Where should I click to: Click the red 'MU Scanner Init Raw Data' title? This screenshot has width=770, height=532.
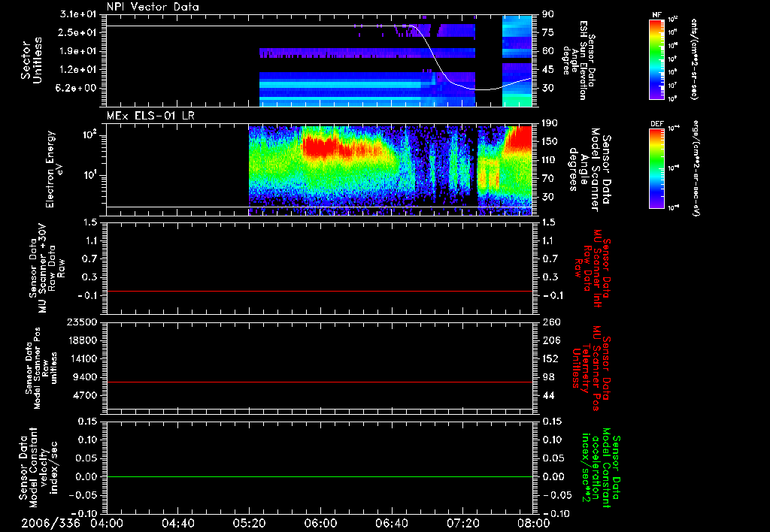[593, 268]
